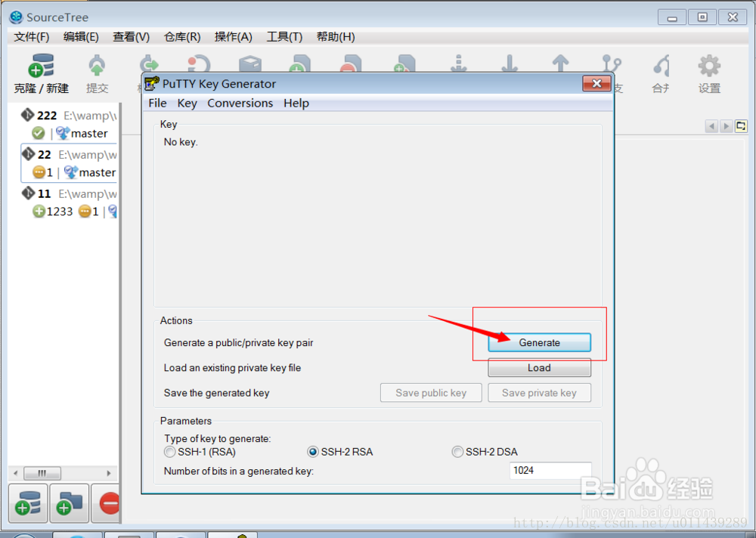The width and height of the screenshot is (756, 538).
Task: Click the branch icon in SourceTree toolbar
Action: pos(612,64)
